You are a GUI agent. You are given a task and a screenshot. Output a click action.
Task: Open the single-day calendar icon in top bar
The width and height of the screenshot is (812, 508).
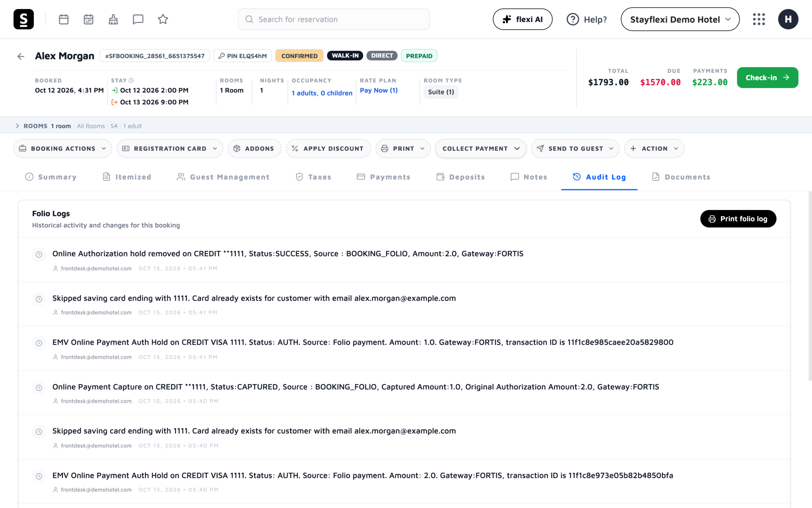tap(63, 19)
